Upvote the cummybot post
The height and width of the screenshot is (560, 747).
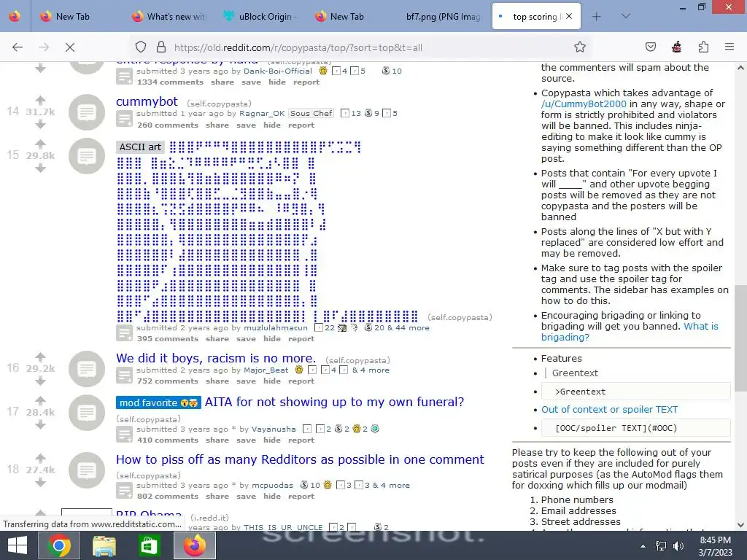pyautogui.click(x=41, y=100)
